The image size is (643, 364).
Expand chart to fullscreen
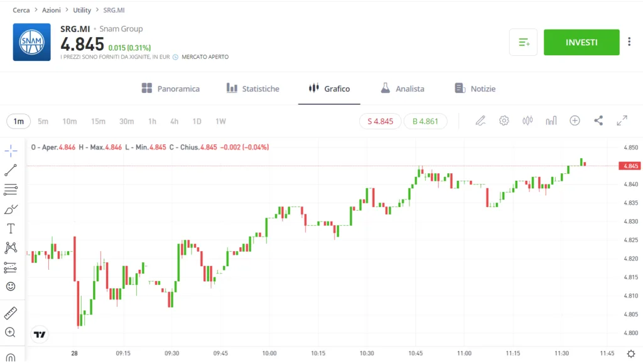pyautogui.click(x=622, y=121)
